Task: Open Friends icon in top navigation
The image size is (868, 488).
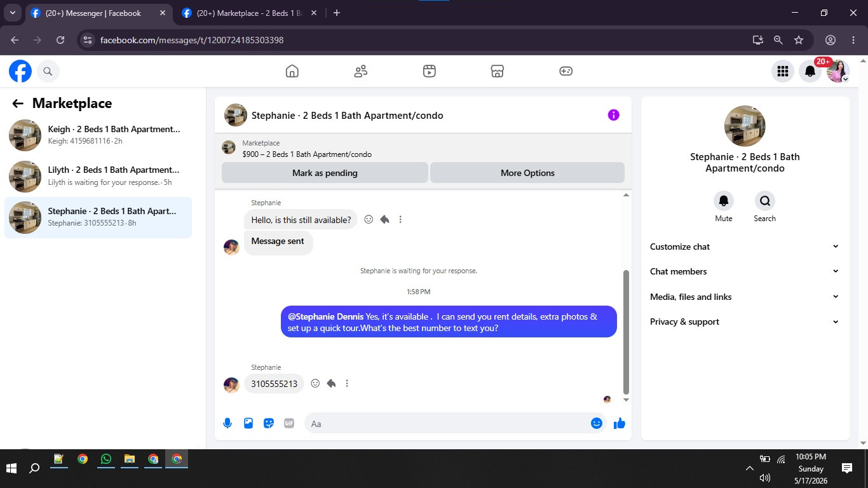Action: (360, 71)
